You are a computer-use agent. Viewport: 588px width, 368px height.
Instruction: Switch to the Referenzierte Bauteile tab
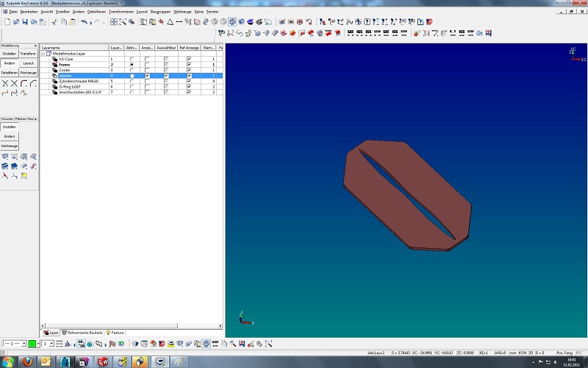(82, 333)
